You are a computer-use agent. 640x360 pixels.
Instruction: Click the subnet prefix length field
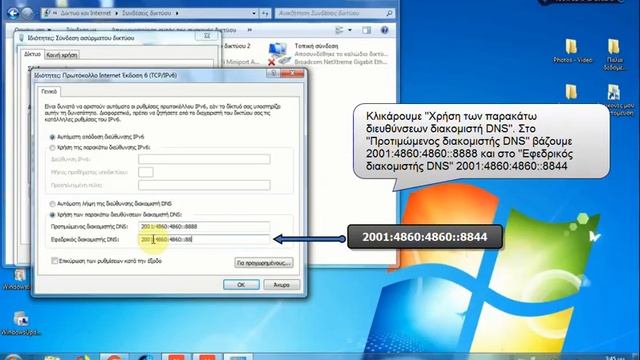[146, 172]
